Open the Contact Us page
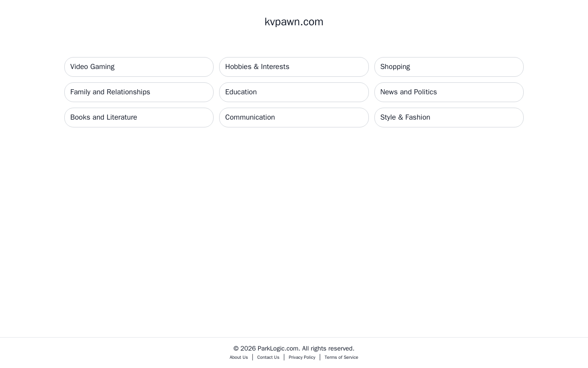This screenshot has height=368, width=588. point(268,357)
